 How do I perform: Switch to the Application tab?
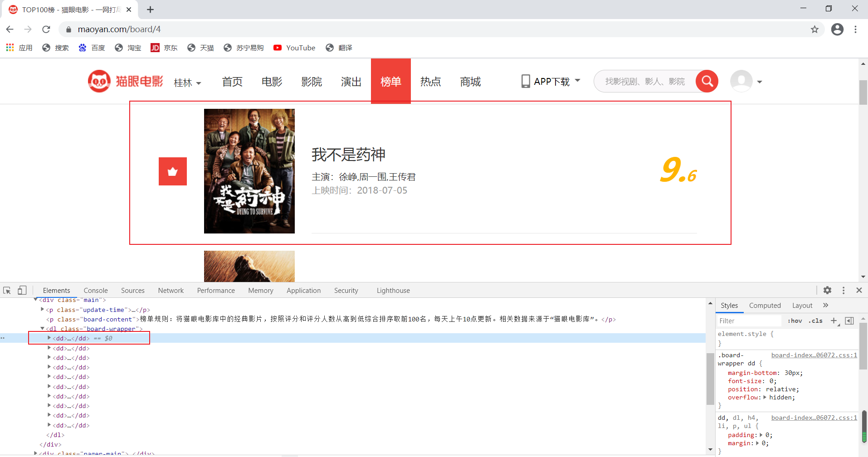(x=304, y=291)
